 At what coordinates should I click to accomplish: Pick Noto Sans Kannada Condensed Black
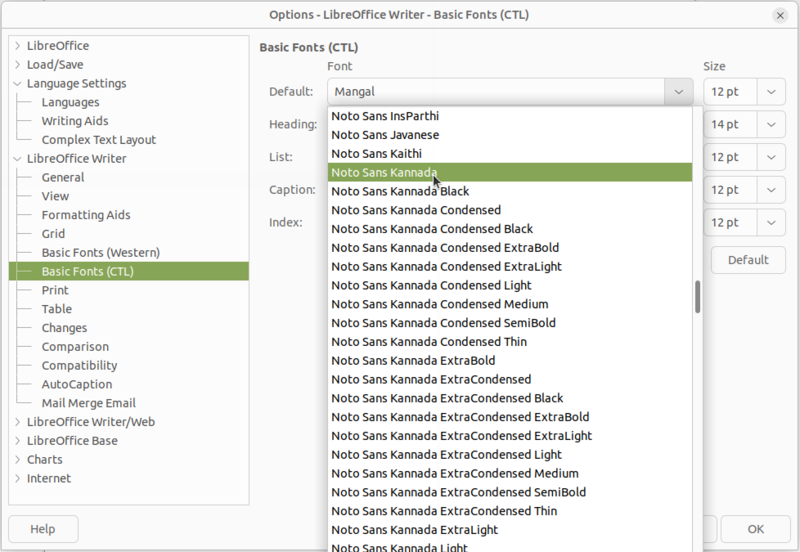510,229
